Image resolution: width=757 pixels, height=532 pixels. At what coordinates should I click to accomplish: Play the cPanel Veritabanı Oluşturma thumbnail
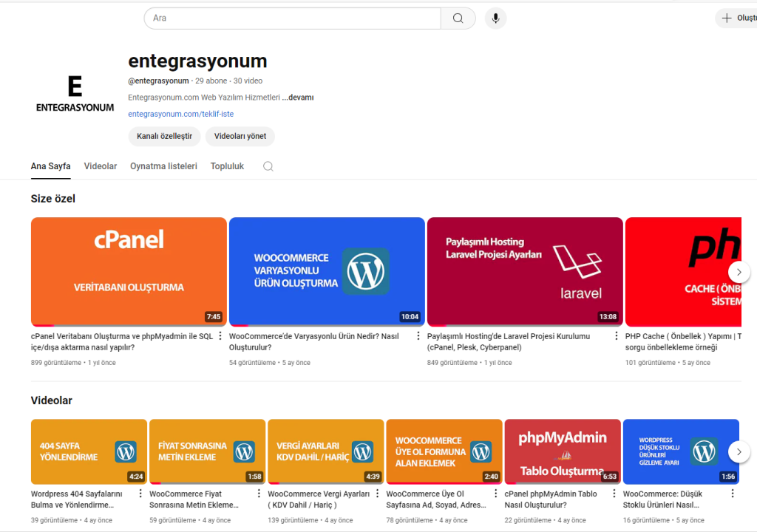[x=129, y=272]
